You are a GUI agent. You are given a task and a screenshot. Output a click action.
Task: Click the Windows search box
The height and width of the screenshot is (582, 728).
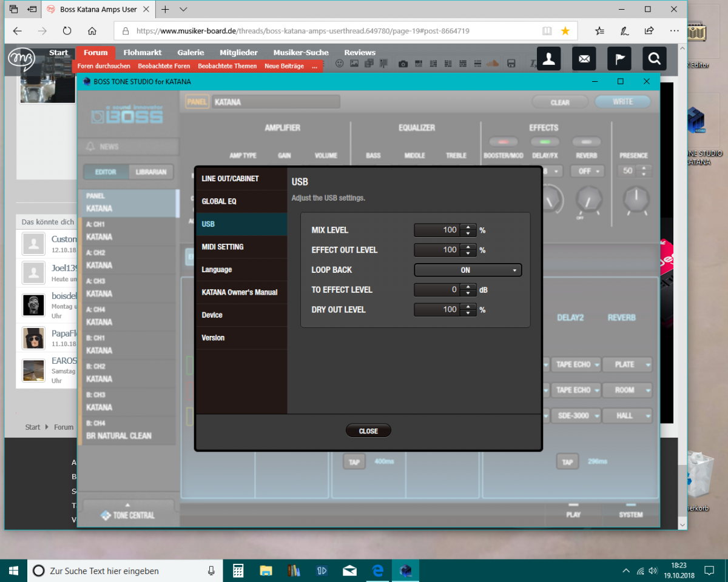pos(124,570)
